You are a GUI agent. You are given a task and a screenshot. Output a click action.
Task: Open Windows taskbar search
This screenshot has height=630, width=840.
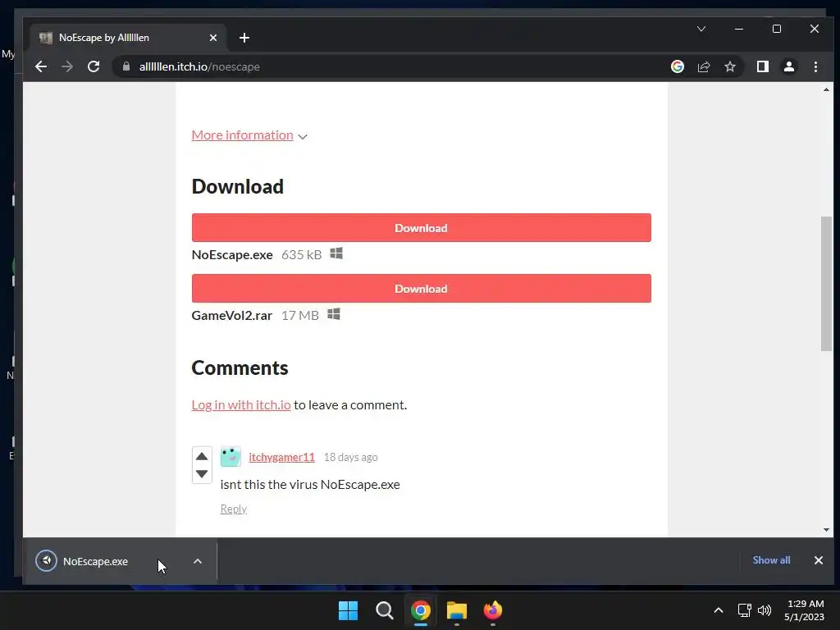(x=384, y=610)
